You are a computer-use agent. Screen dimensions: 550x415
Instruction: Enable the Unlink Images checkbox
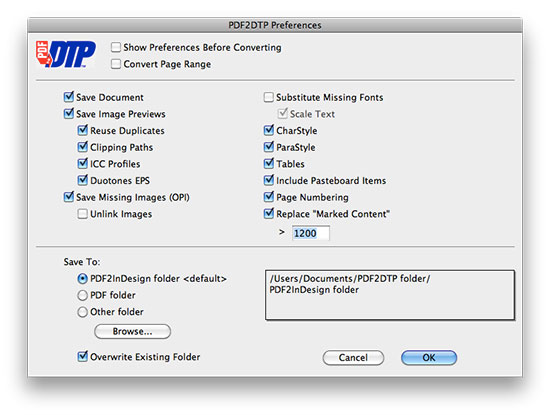[83, 214]
